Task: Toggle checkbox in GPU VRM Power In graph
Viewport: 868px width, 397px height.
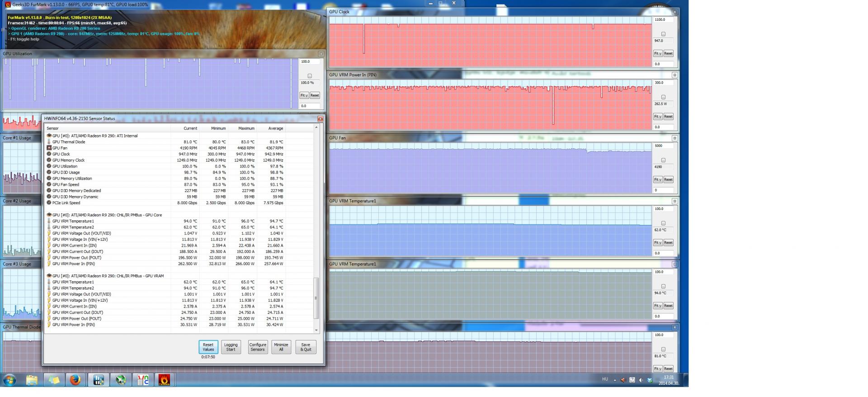Action: pos(663,97)
